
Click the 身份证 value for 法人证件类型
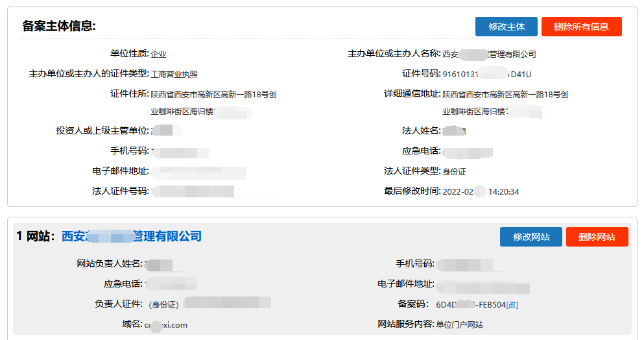click(x=454, y=172)
